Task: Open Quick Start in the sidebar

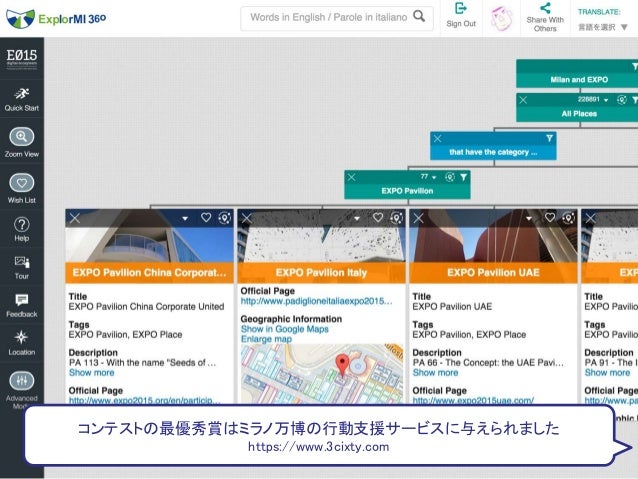Action: pos(22,99)
